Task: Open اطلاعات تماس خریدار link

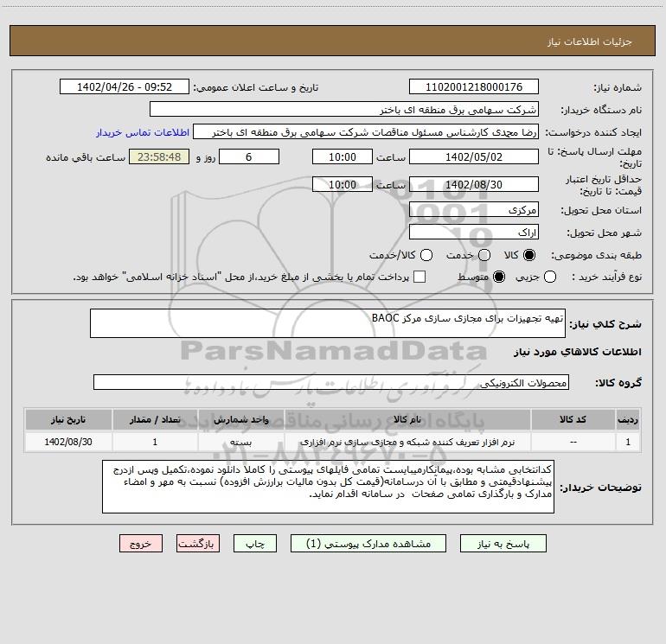Action: [x=143, y=132]
